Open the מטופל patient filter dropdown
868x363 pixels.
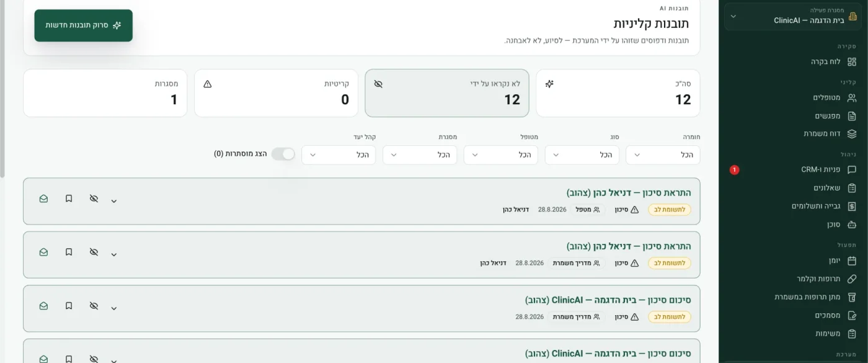pos(501,155)
